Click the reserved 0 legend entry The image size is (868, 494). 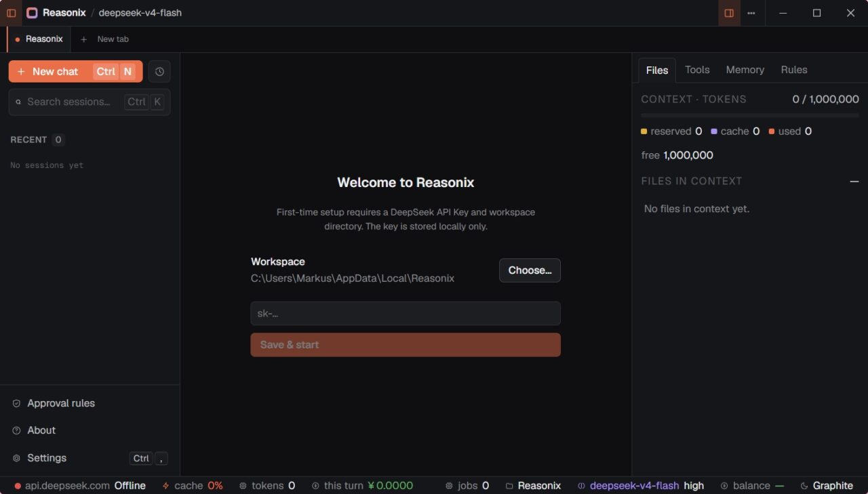tap(671, 131)
